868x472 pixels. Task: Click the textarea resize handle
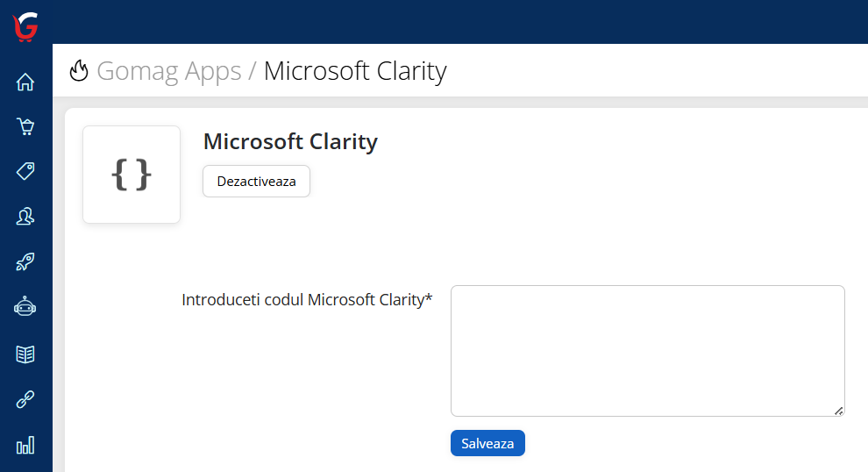pyautogui.click(x=839, y=411)
